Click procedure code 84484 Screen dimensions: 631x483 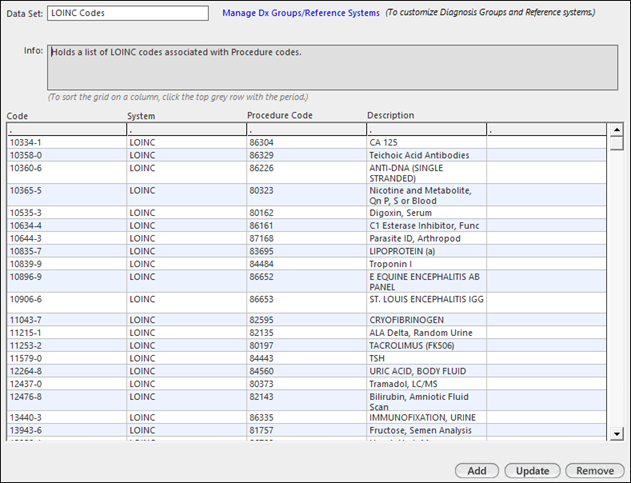coord(306,264)
